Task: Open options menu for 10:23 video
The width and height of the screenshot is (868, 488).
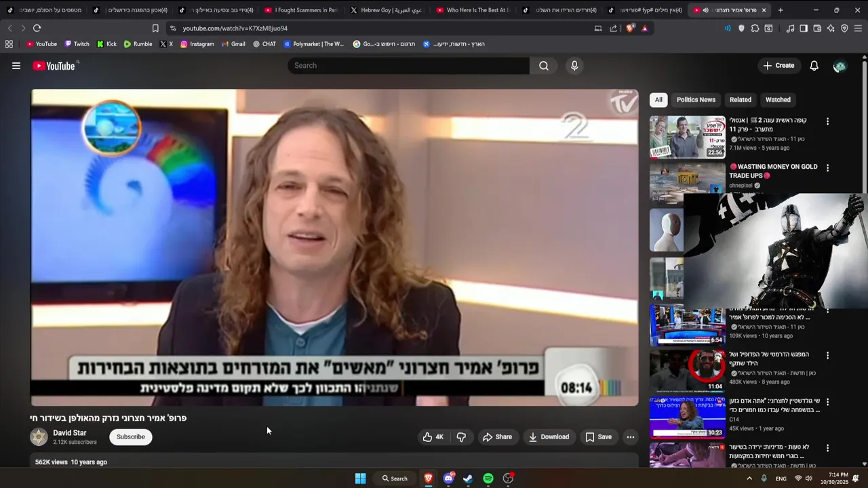Action: tap(827, 401)
